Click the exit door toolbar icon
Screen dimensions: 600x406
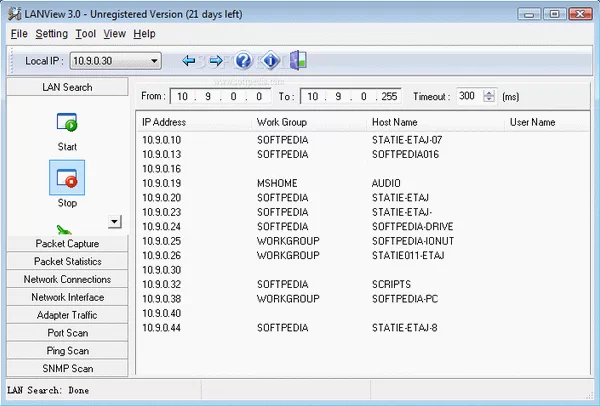click(298, 60)
